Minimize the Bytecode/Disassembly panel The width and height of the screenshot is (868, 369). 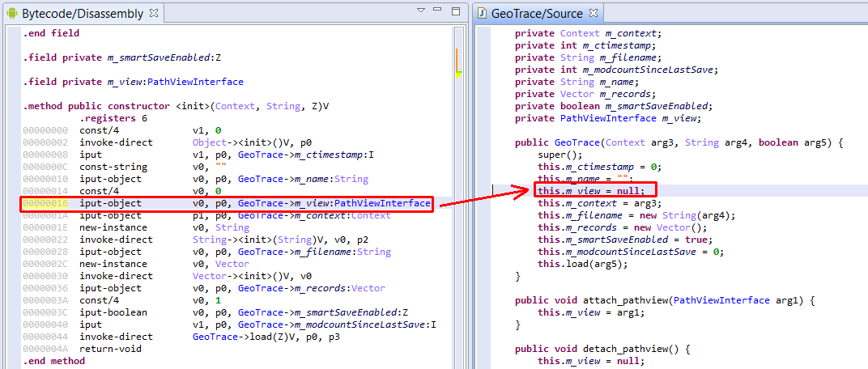pyautogui.click(x=438, y=11)
